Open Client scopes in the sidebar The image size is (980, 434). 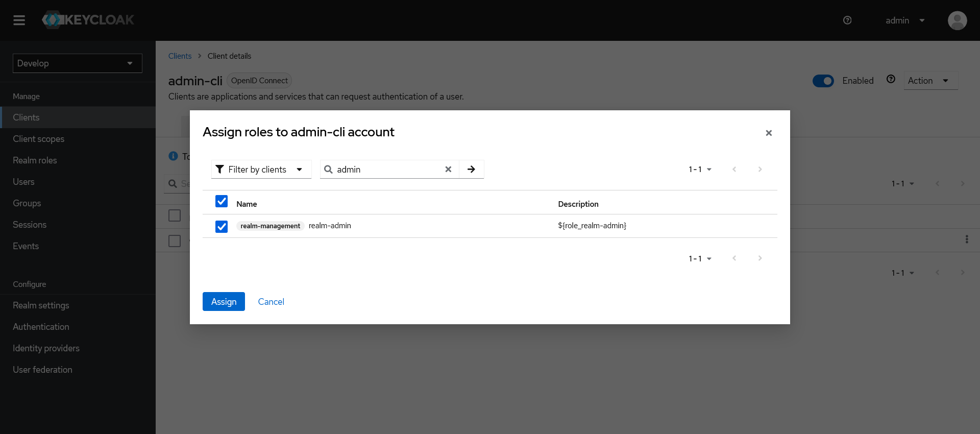point(78,139)
